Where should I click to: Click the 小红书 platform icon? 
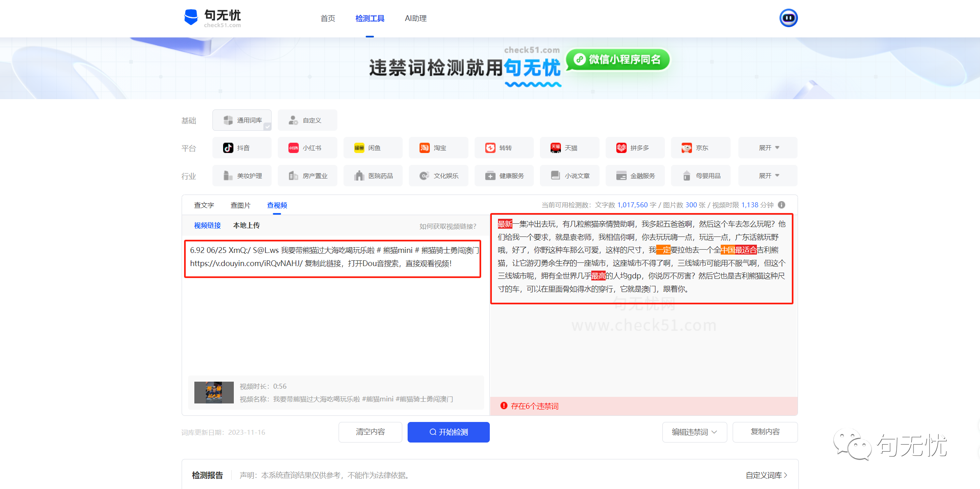click(293, 148)
